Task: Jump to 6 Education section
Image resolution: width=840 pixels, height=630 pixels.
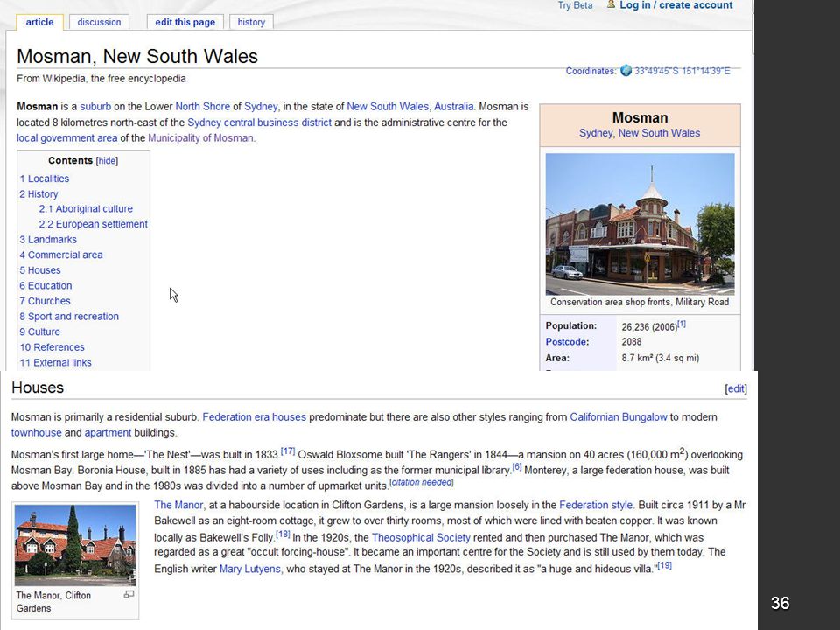Action: [x=45, y=286]
